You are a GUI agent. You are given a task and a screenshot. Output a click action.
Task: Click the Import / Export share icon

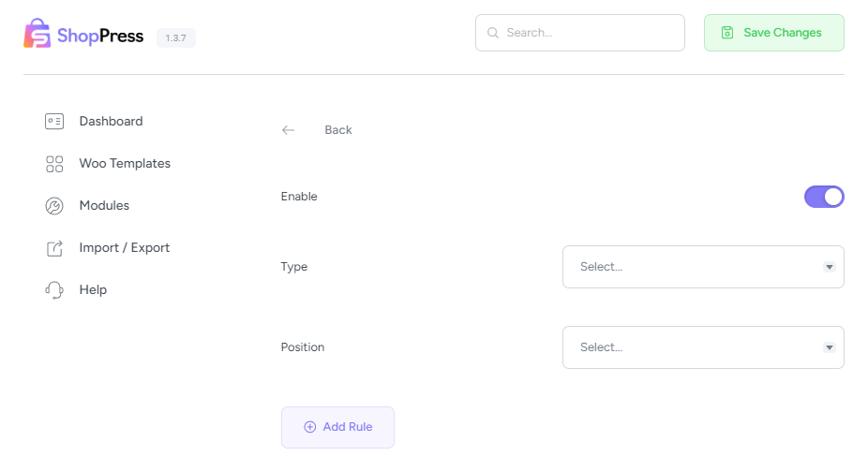pyautogui.click(x=54, y=248)
